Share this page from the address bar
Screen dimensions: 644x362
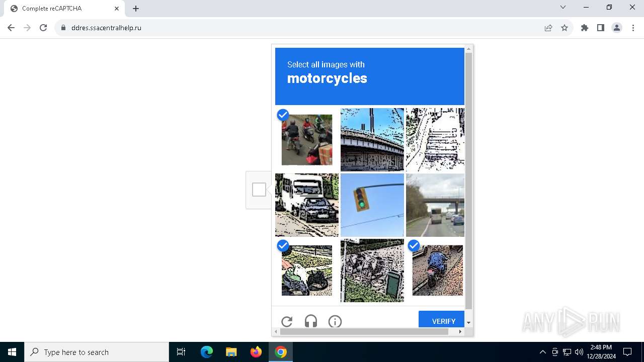[x=548, y=28]
